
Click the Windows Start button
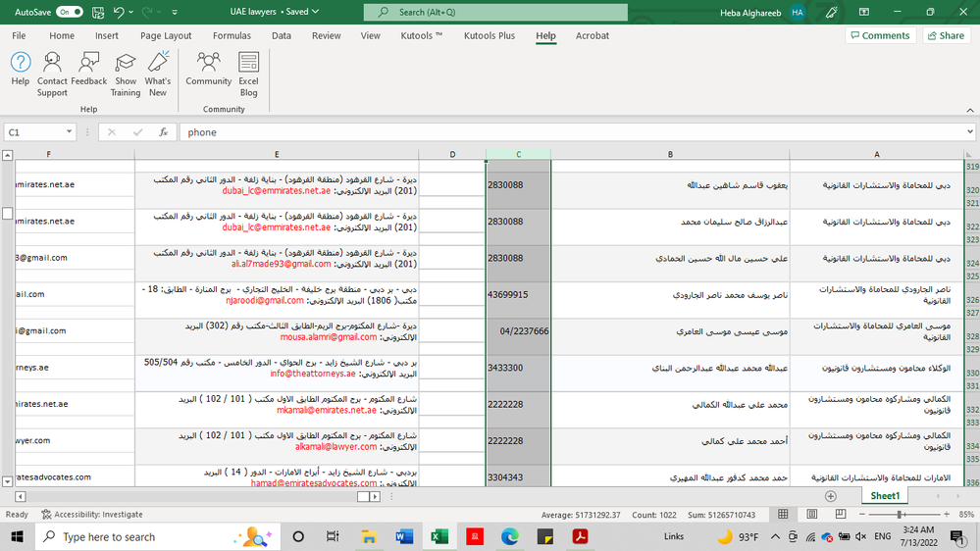(x=17, y=536)
